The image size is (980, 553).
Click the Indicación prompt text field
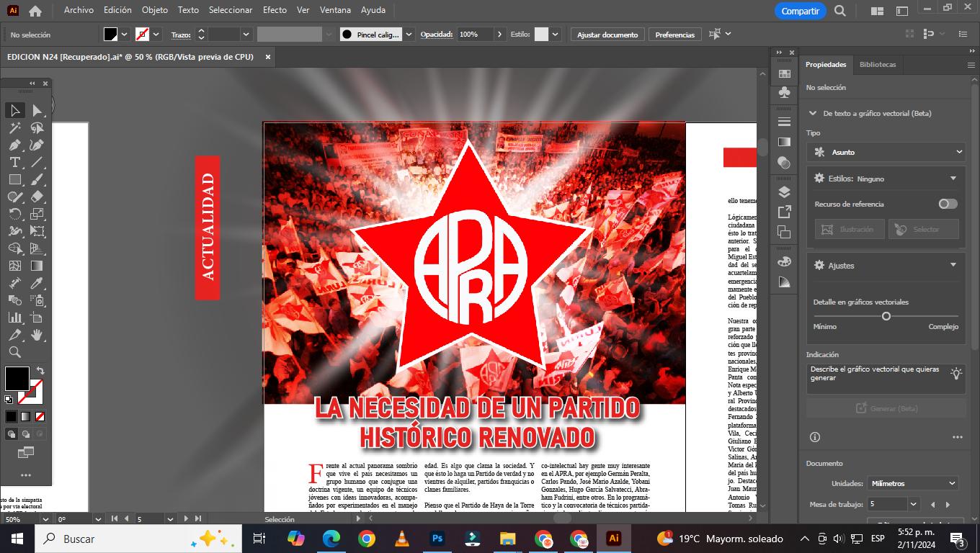point(886,378)
